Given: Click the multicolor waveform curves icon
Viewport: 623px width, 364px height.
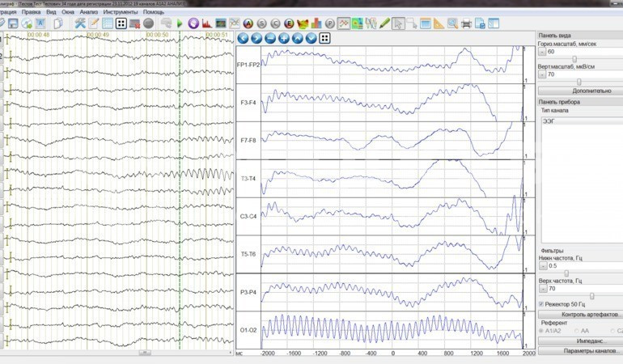Looking at the screenshot, I should tap(371, 23).
